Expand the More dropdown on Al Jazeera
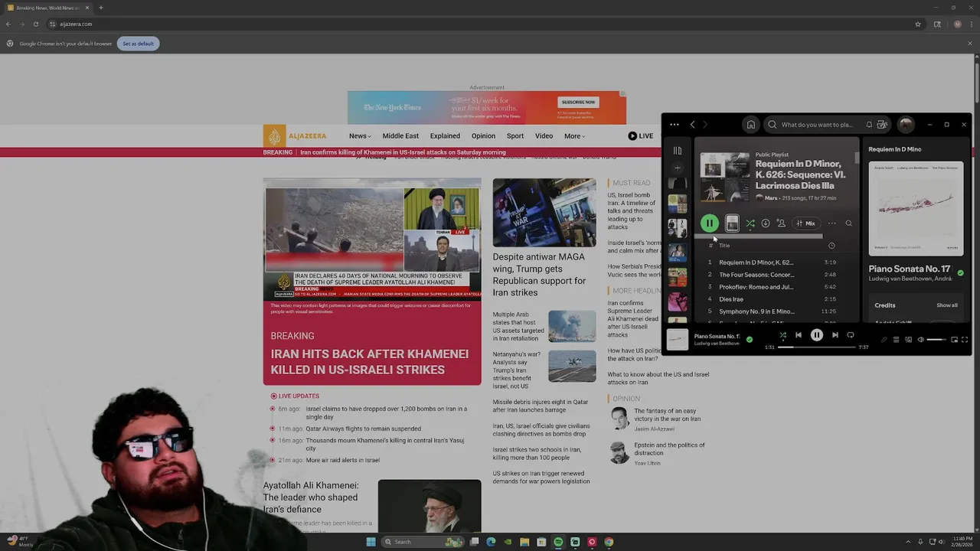This screenshot has width=980, height=551. (574, 136)
